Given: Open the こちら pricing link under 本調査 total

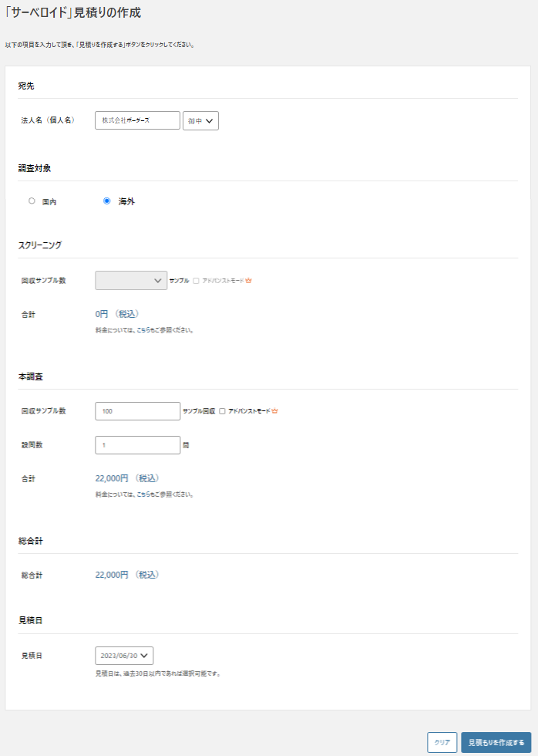Looking at the screenshot, I should [143, 494].
